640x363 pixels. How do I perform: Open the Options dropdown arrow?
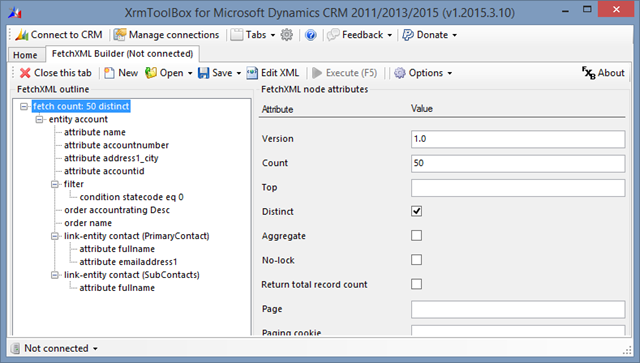(450, 73)
